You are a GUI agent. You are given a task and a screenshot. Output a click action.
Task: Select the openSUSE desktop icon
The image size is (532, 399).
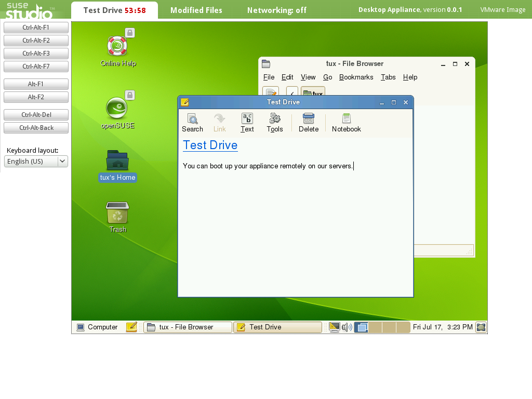(x=117, y=109)
